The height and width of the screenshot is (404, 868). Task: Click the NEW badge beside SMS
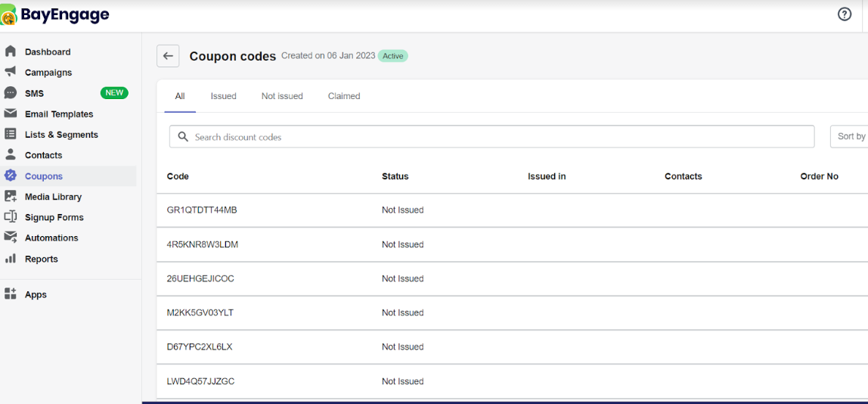click(x=114, y=92)
